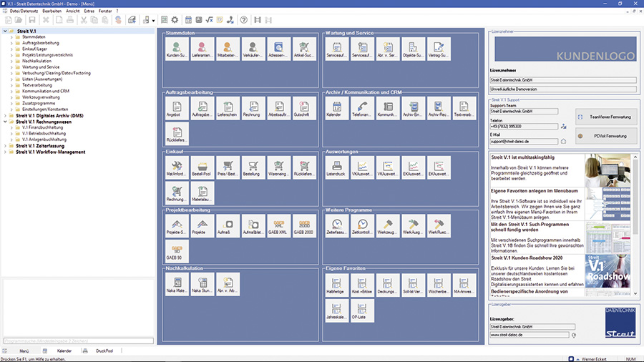The image size is (644, 362).
Task: Expand Streit V.1 Zeiterfassung tree node
Action: pyautogui.click(x=5, y=146)
